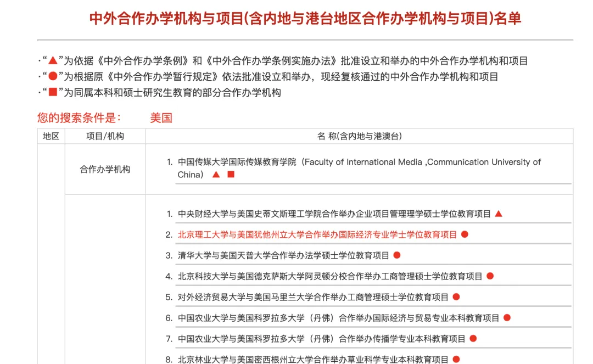
Task: Click the circle icon after 清华大学与天普大学 project
Action: click(x=397, y=255)
